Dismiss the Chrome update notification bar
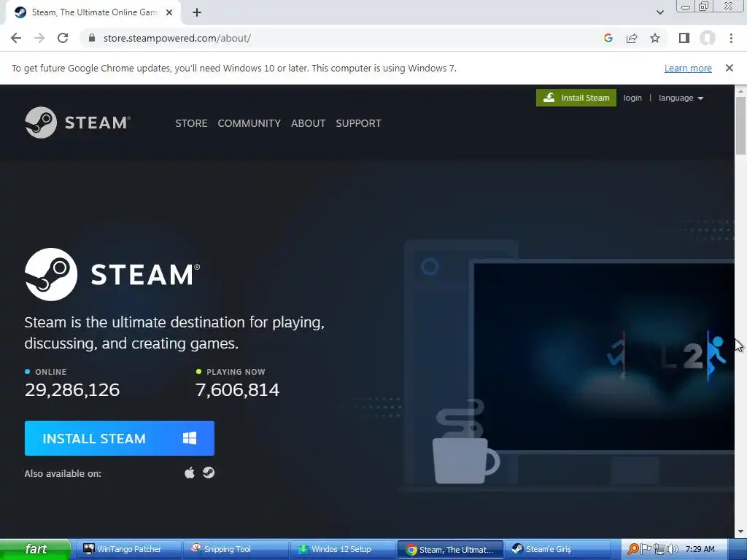This screenshot has width=747, height=560. tap(729, 68)
